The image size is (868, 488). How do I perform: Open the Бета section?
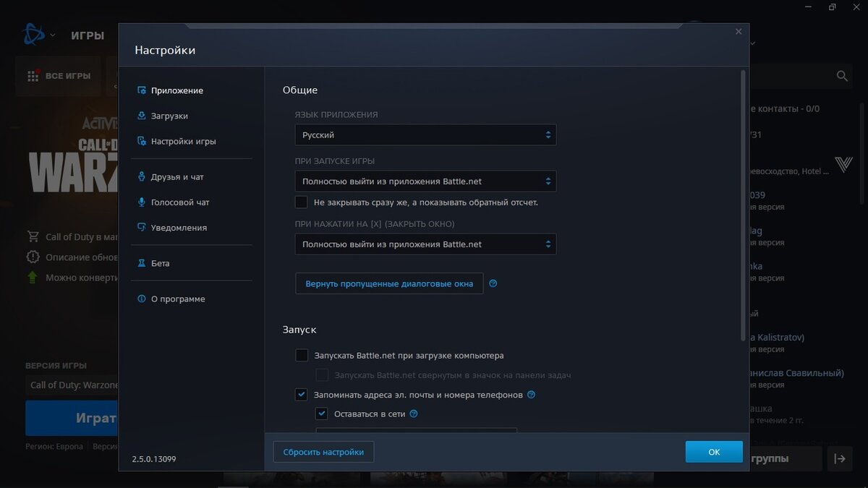[x=160, y=263]
